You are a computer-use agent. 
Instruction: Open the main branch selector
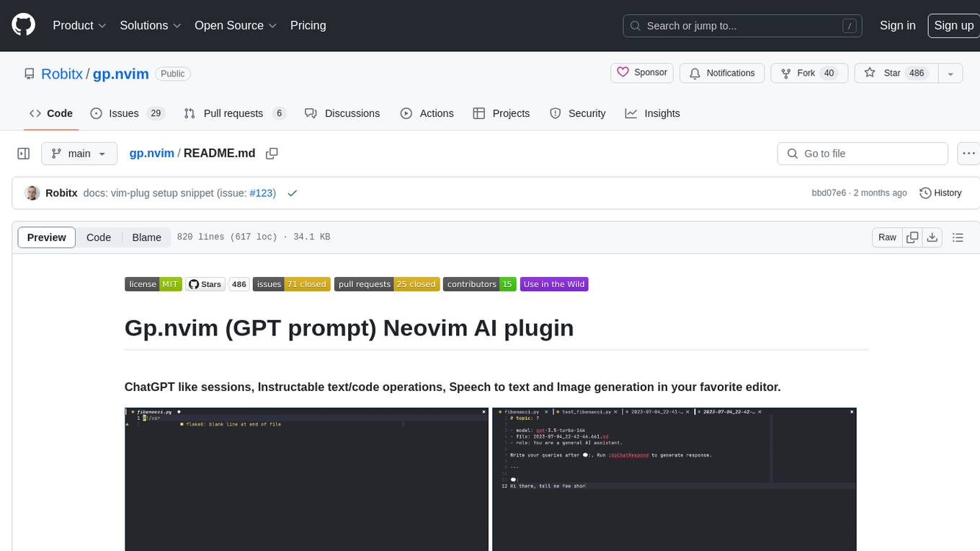(79, 154)
